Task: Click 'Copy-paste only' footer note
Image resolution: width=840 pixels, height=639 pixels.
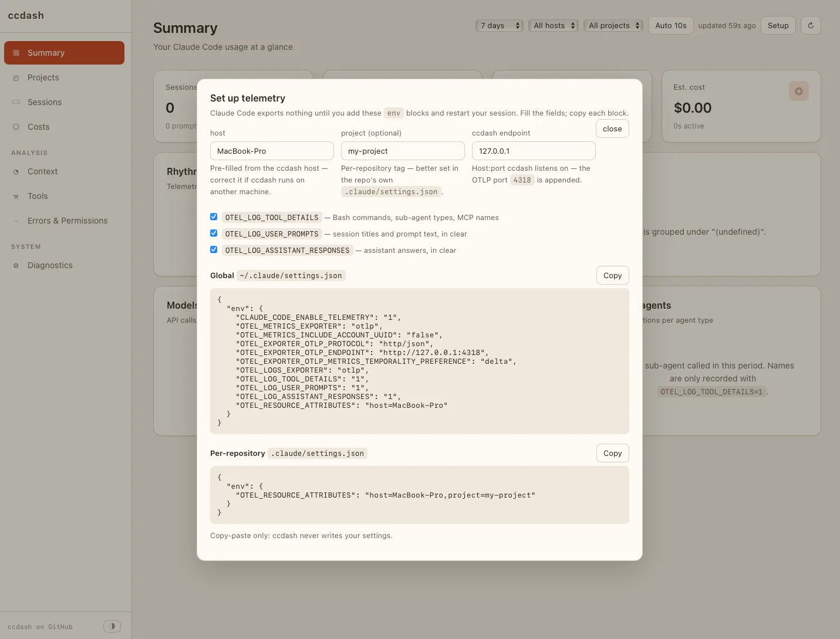Action: 301,535
